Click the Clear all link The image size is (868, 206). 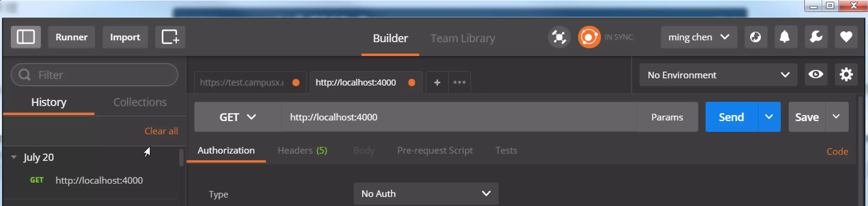pyautogui.click(x=161, y=131)
